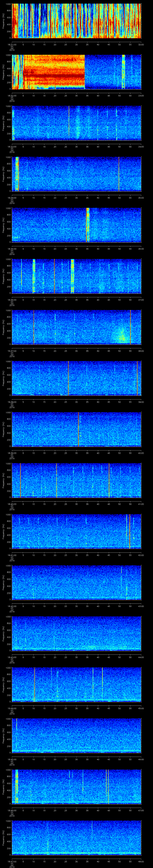Click the 41:00 end time label
This screenshot has height=868, width=153.
click(x=141, y=504)
